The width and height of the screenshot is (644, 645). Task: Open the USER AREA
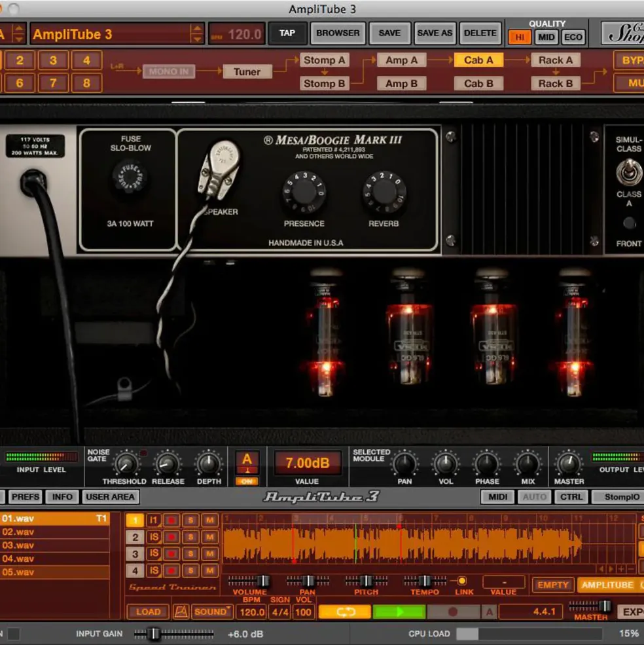point(110,497)
